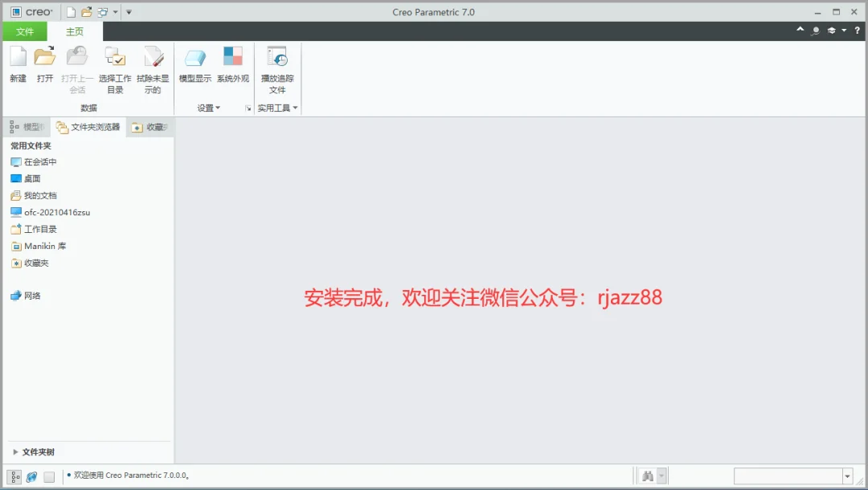The image size is (868, 490).
Task: Click the selection filter input field
Action: point(788,476)
